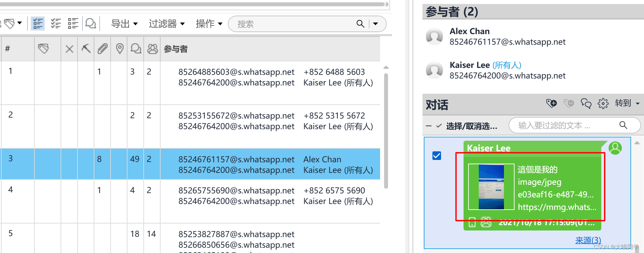This screenshot has width=644, height=253.
Task: Click the message count 49 in row 3
Action: (x=135, y=159)
